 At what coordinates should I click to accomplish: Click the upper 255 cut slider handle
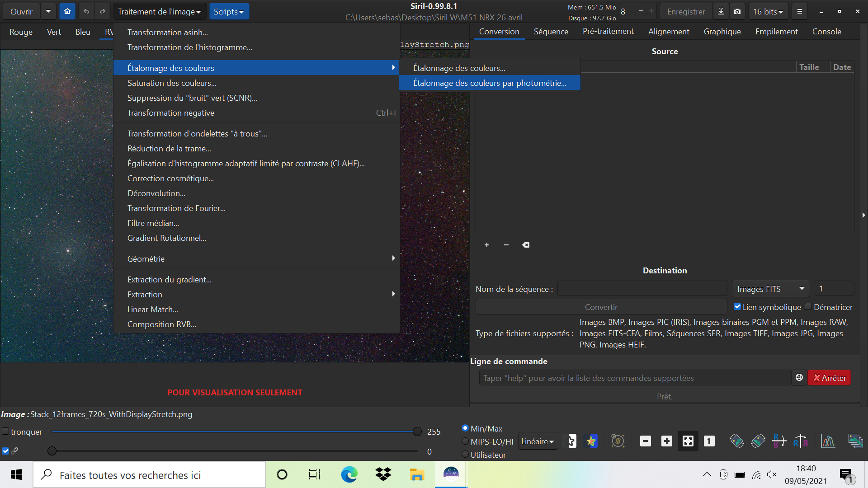417,432
